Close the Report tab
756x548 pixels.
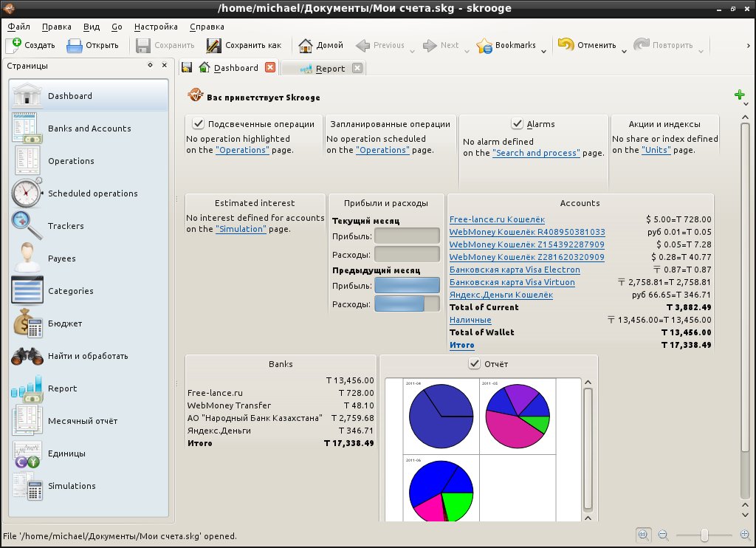click(357, 68)
